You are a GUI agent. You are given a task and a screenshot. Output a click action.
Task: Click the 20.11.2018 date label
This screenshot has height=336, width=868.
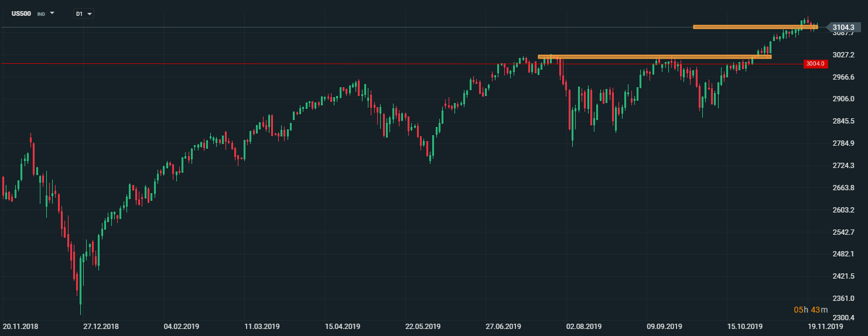20,326
